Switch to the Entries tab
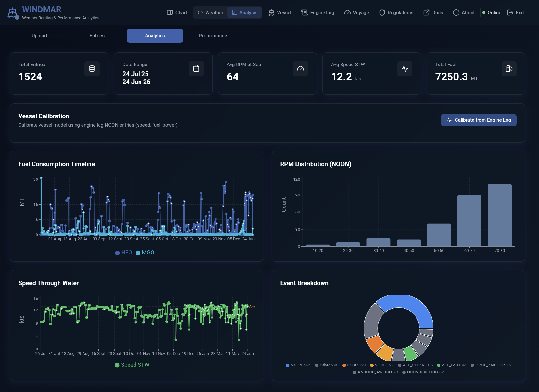 click(97, 36)
